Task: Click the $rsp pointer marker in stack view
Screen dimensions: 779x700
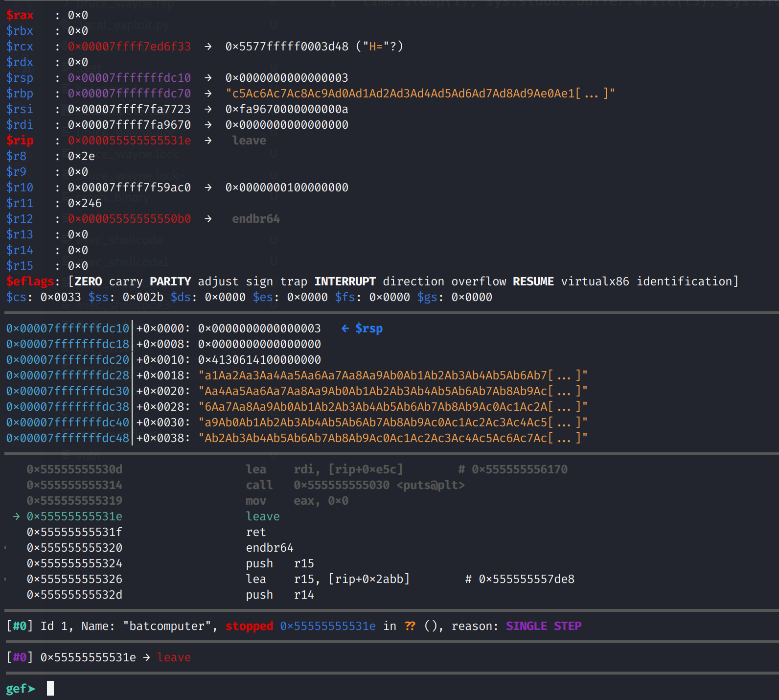Action: (362, 328)
